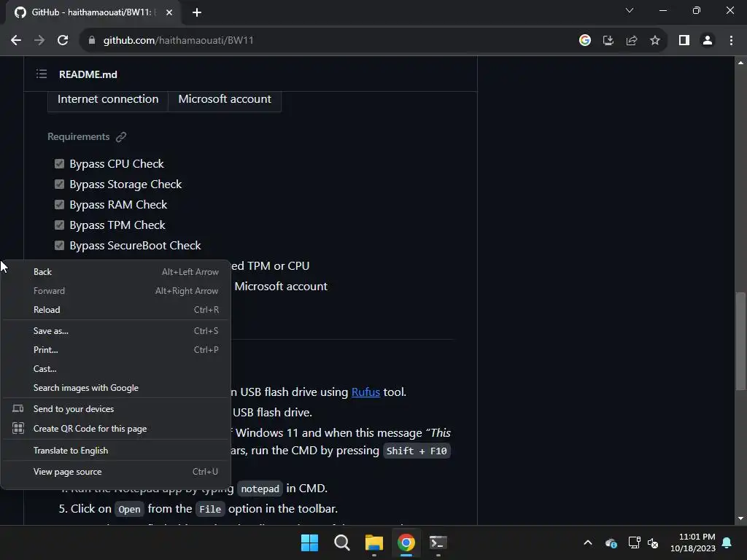Open Google icon in address bar
The height and width of the screenshot is (560, 747).
click(584, 41)
